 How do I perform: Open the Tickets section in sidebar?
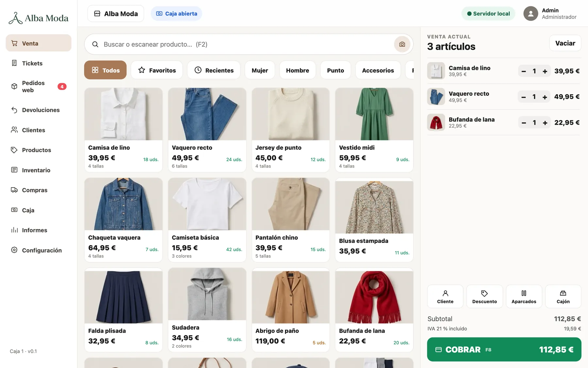click(x=39, y=63)
